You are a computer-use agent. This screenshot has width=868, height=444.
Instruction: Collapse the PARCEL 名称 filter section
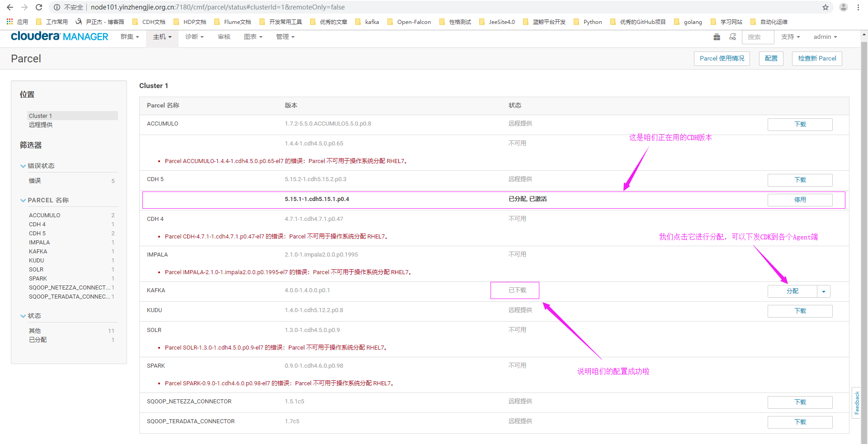click(23, 200)
